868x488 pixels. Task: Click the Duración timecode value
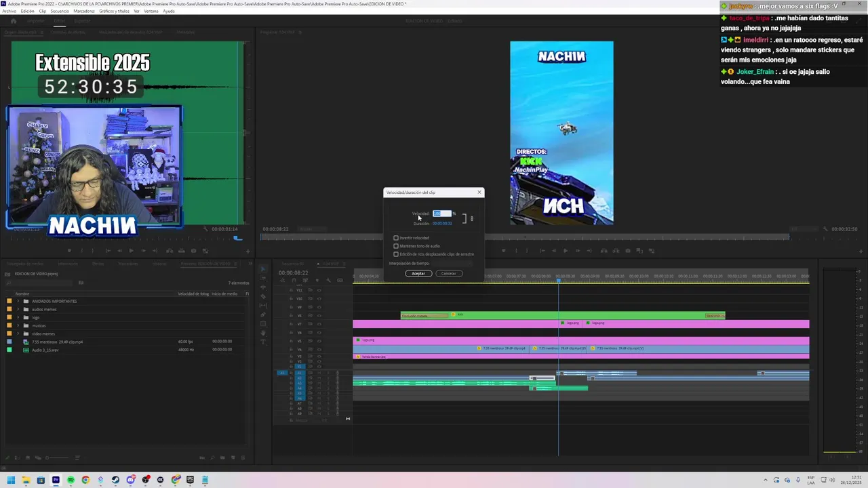pyautogui.click(x=442, y=224)
